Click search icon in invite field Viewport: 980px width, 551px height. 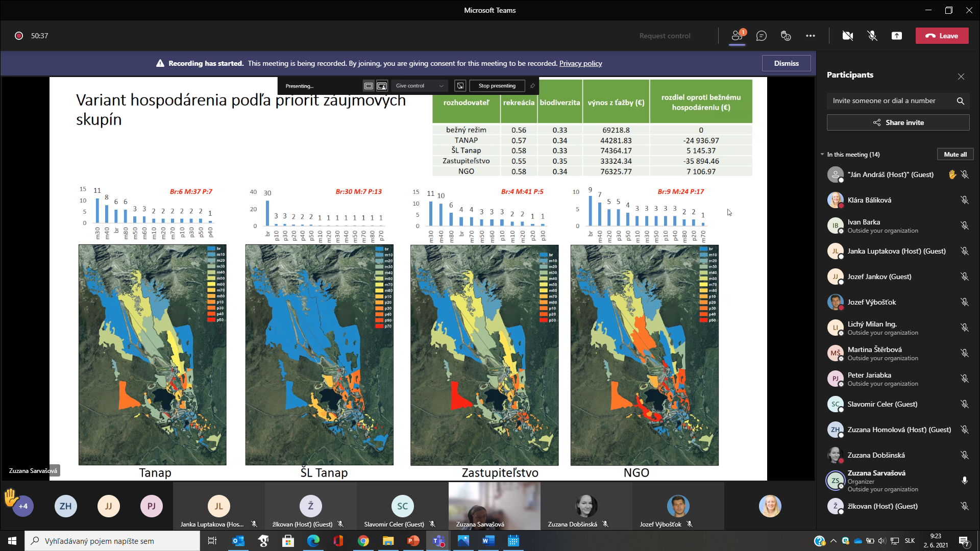(x=961, y=101)
